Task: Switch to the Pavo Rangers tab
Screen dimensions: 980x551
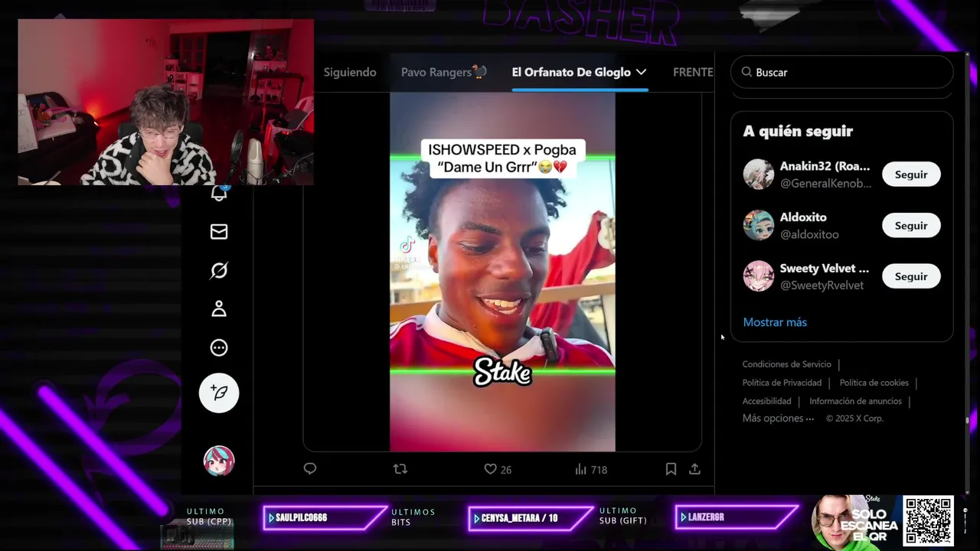Action: click(x=444, y=72)
